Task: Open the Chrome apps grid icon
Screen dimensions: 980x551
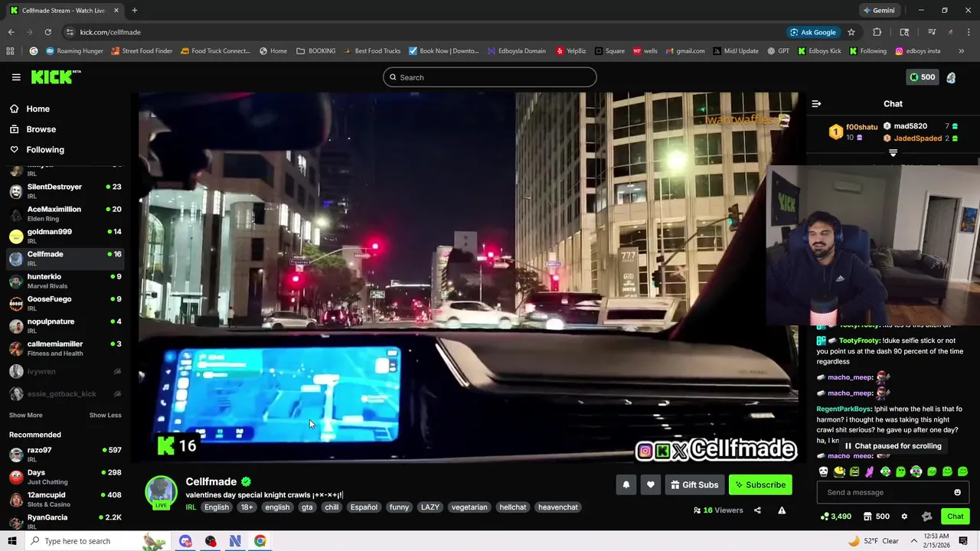Action: (10, 51)
